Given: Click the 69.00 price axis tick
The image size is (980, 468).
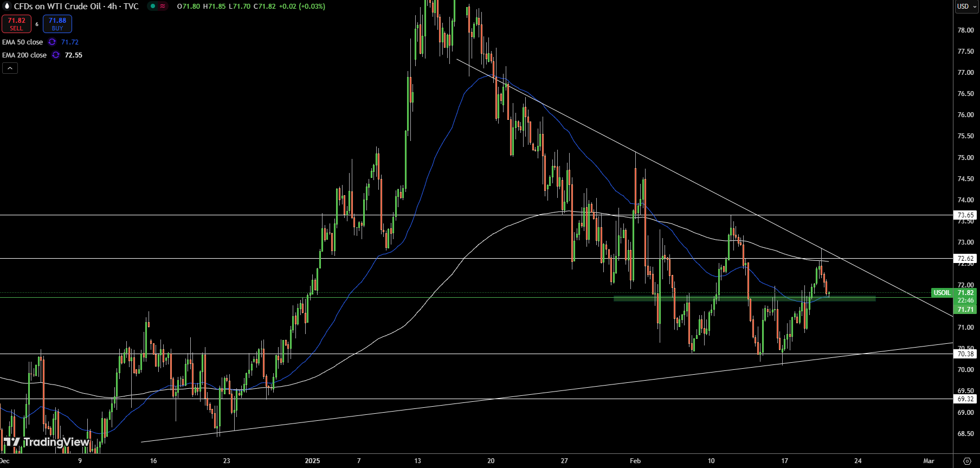Looking at the screenshot, I should tap(965, 413).
